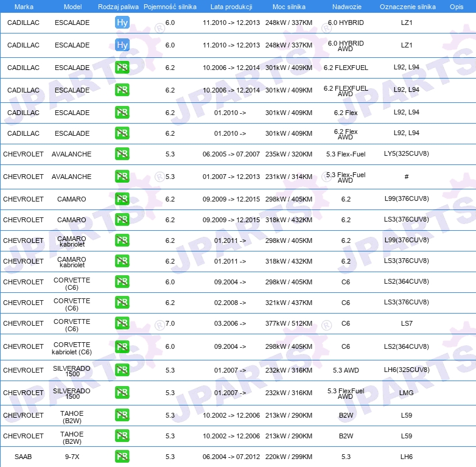Select the 377kW / 512KM power cell
Screen dimensions: 476x467
[x=289, y=323]
